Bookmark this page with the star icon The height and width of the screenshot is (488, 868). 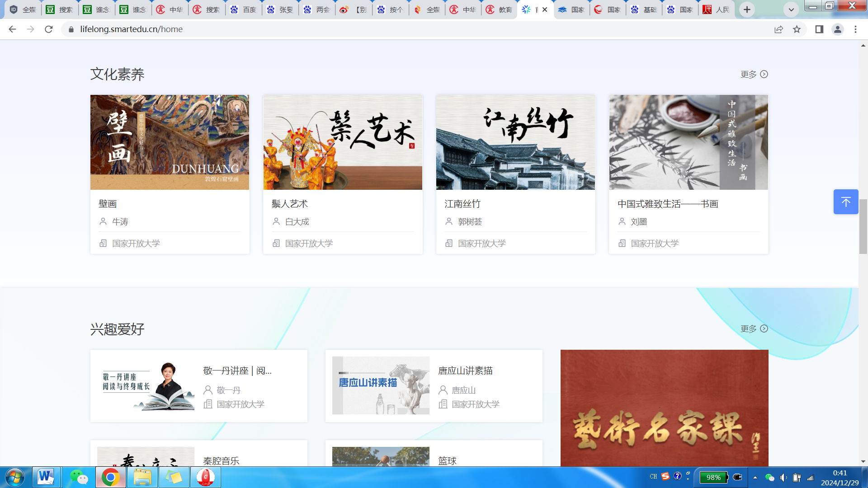coord(797,29)
